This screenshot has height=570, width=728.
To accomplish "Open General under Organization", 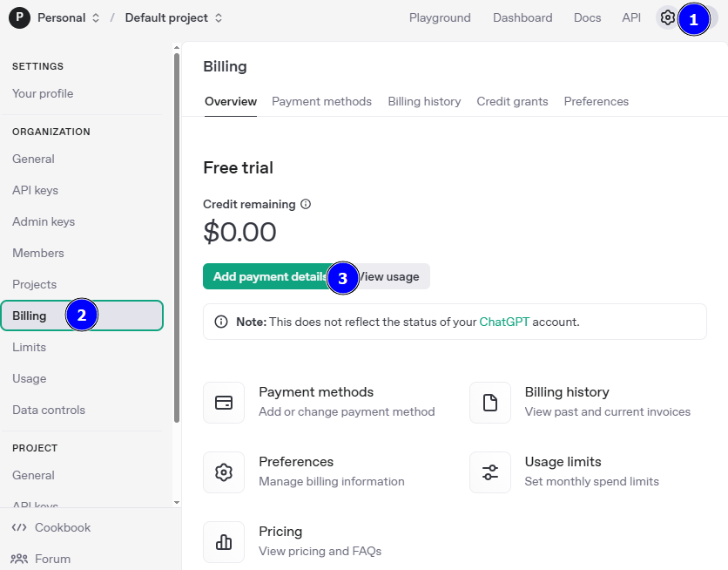I will coord(33,159).
